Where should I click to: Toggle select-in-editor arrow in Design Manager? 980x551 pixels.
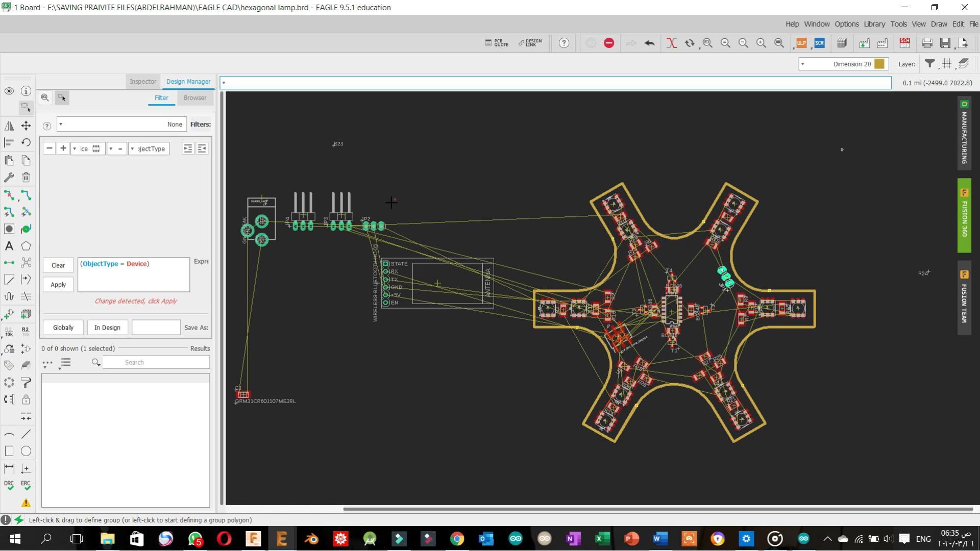62,97
